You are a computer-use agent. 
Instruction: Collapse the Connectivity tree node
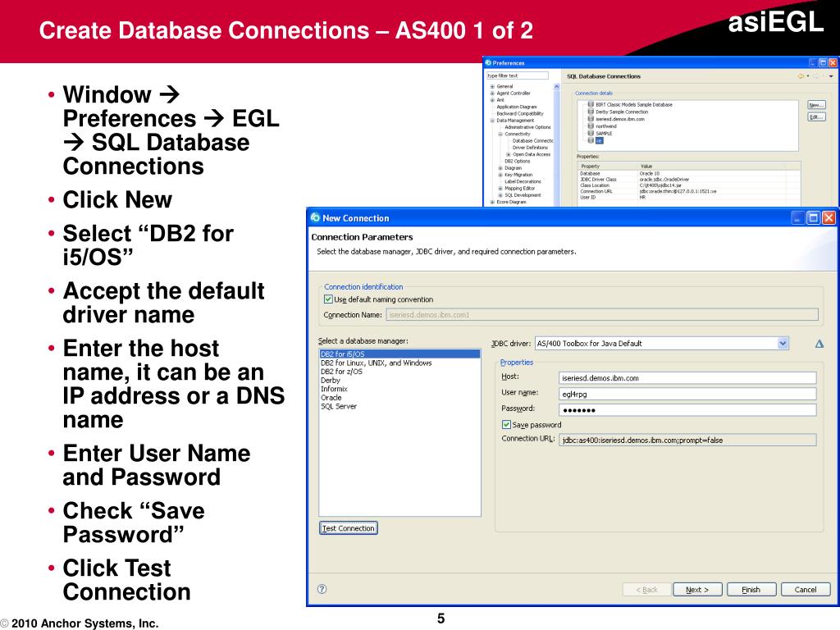coord(500,134)
